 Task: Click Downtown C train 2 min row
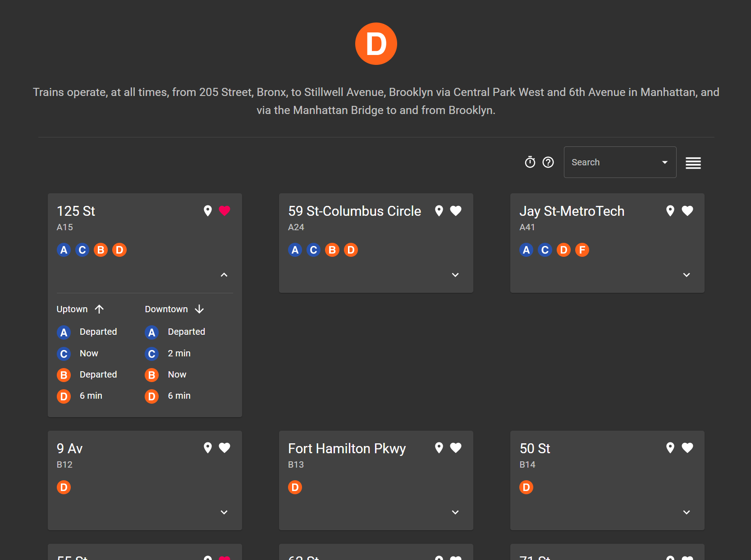(x=168, y=354)
